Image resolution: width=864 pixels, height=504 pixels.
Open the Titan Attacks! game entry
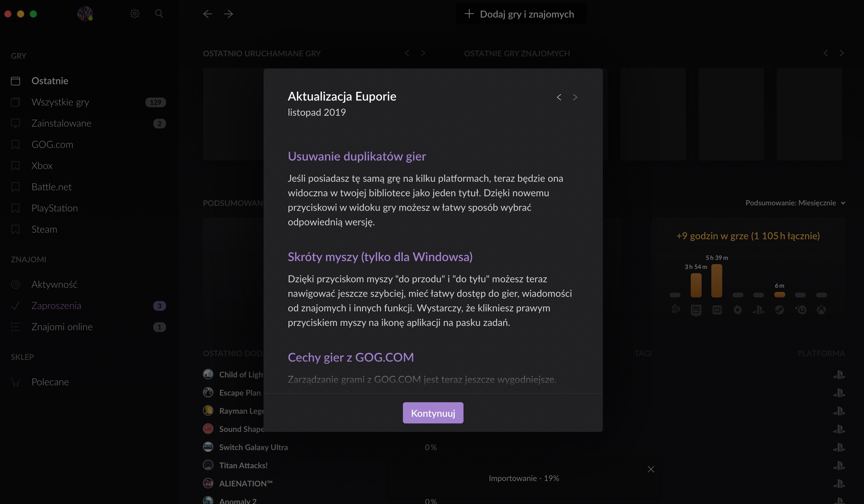point(244,465)
